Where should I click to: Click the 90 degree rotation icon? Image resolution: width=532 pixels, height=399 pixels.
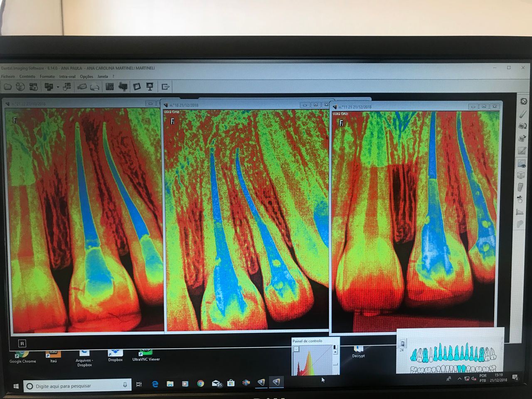(522, 138)
